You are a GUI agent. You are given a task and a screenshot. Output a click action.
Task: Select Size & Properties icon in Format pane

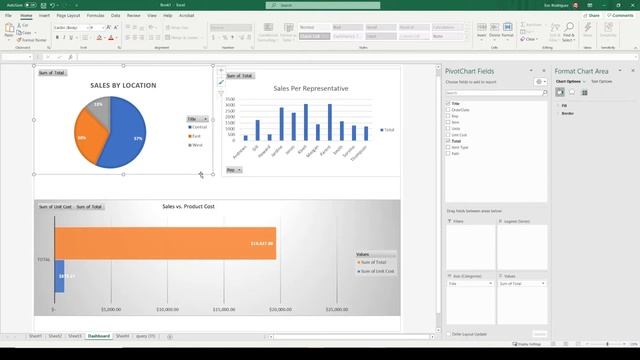coord(584,93)
